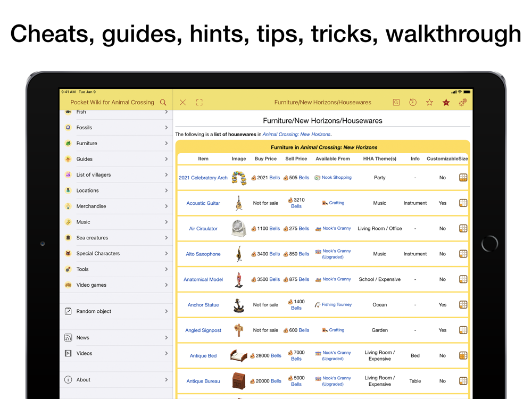Tap the Furniture leaf icon
Screen dimensions: 532x399
tap(68, 143)
